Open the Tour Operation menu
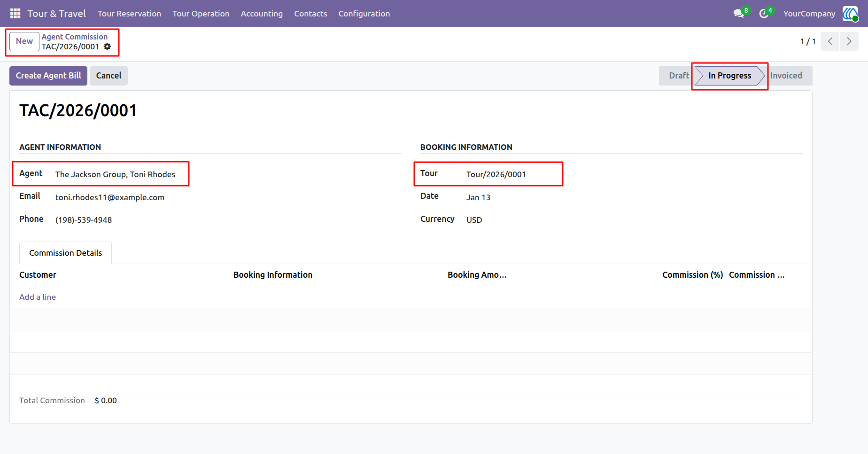Viewport: 868px width, 454px height. 201,14
